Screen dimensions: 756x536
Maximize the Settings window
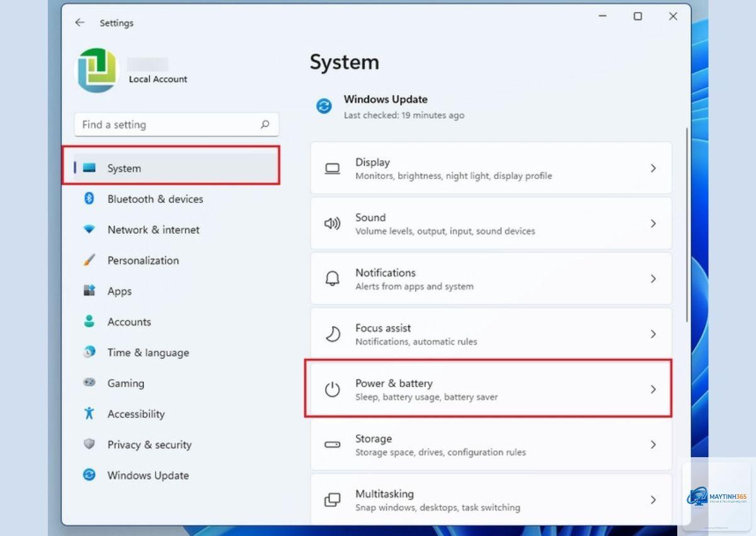click(638, 16)
